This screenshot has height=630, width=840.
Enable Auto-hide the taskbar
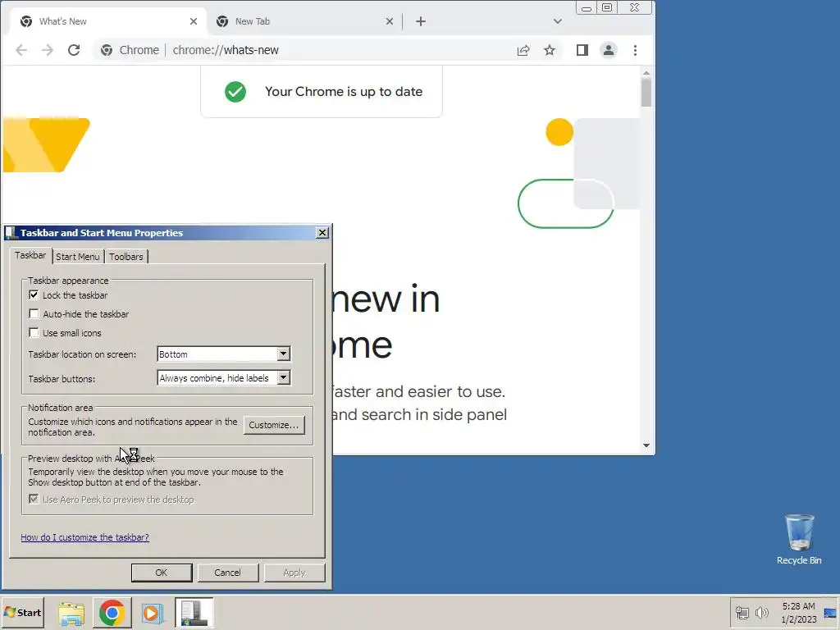pyautogui.click(x=34, y=314)
